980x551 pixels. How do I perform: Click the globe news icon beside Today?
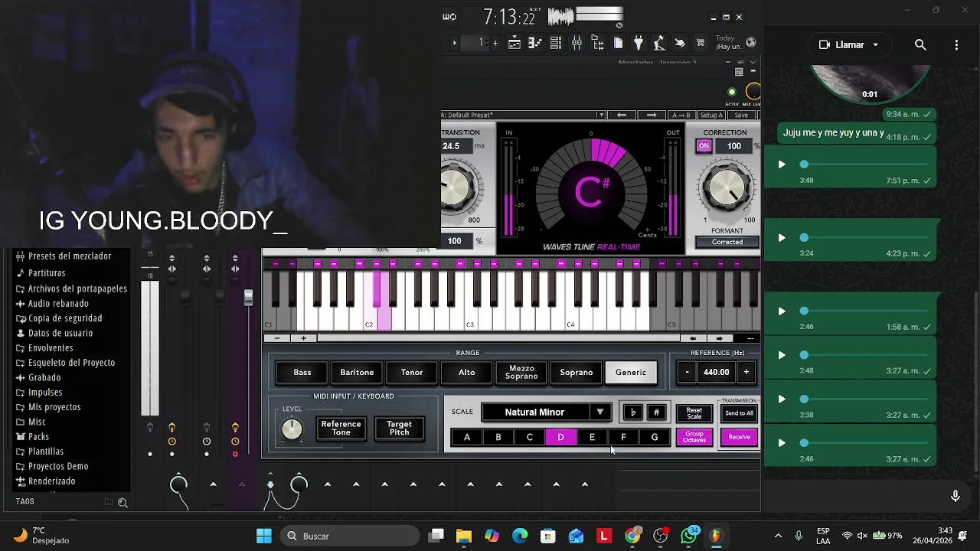[x=751, y=43]
